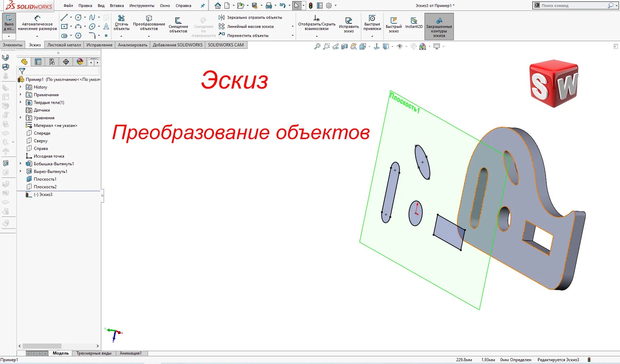Open the DisplayManager color-ball tab

(x=80, y=62)
